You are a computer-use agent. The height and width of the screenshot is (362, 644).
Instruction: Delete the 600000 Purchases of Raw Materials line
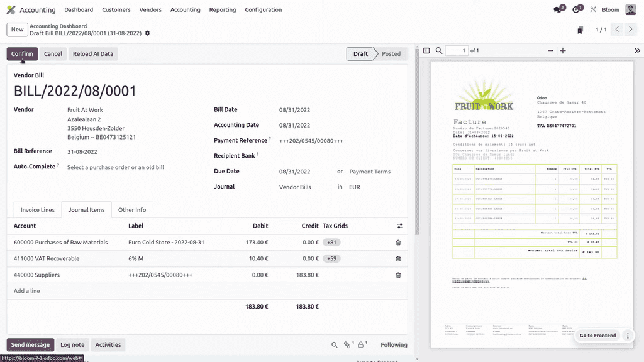click(398, 243)
